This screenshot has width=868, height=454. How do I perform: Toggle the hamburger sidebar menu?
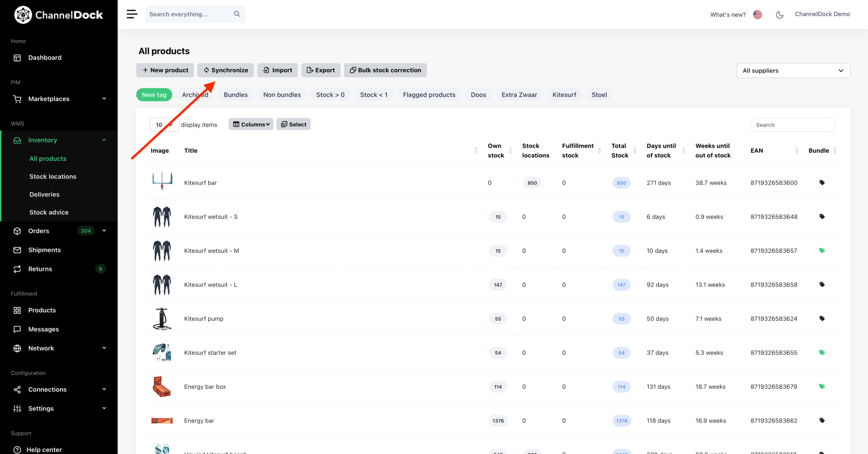[x=132, y=14]
